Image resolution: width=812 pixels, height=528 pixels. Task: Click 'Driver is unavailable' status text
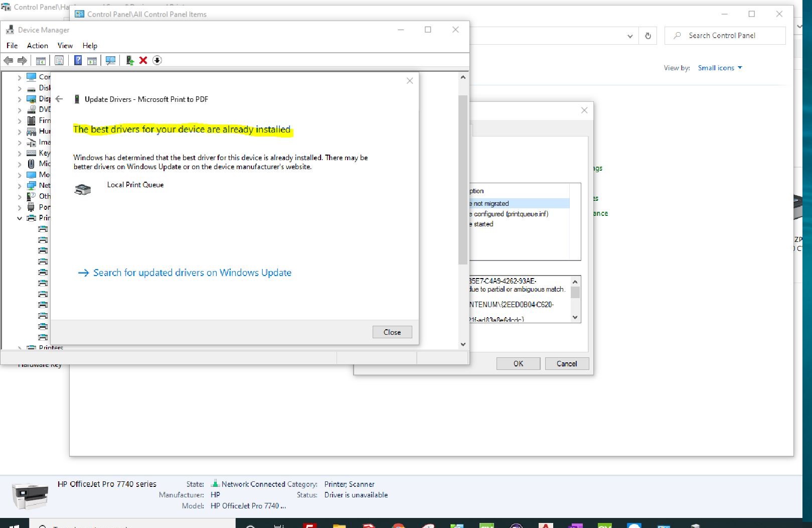click(x=356, y=495)
